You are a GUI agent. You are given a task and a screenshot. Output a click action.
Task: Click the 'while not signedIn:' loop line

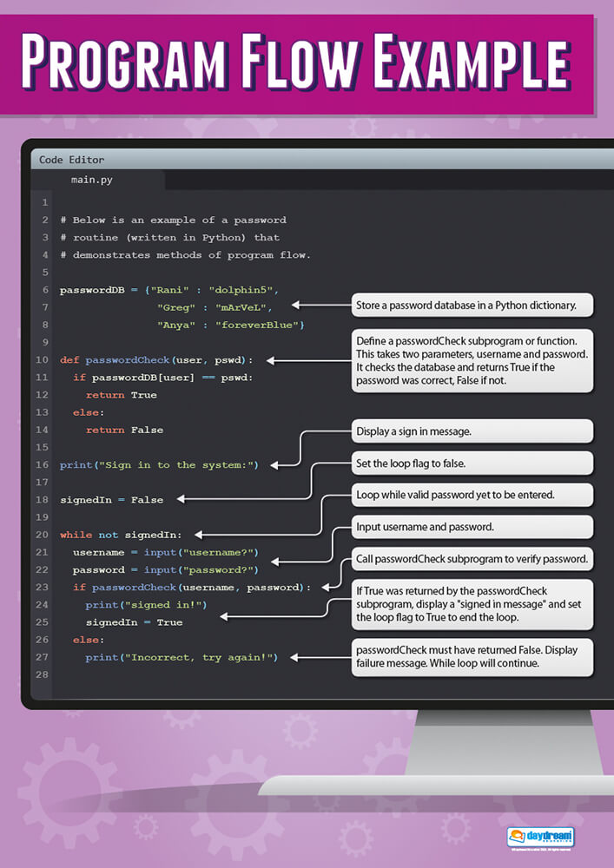127,535
